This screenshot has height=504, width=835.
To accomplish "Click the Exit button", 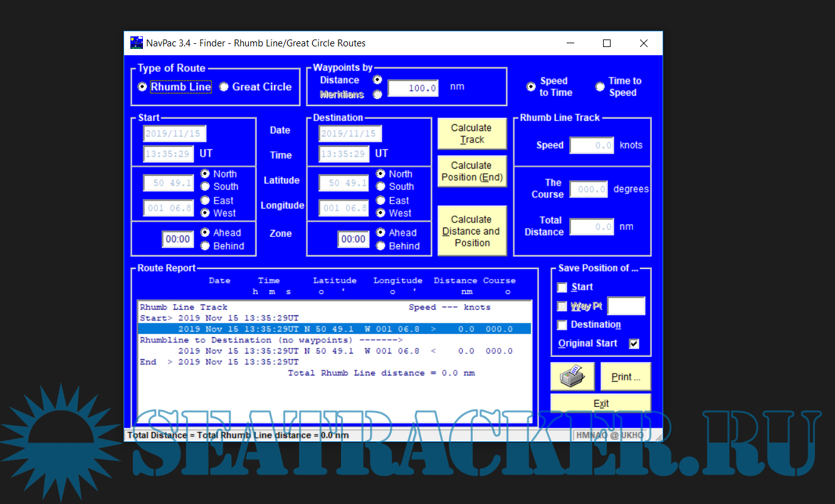I will pyautogui.click(x=601, y=403).
